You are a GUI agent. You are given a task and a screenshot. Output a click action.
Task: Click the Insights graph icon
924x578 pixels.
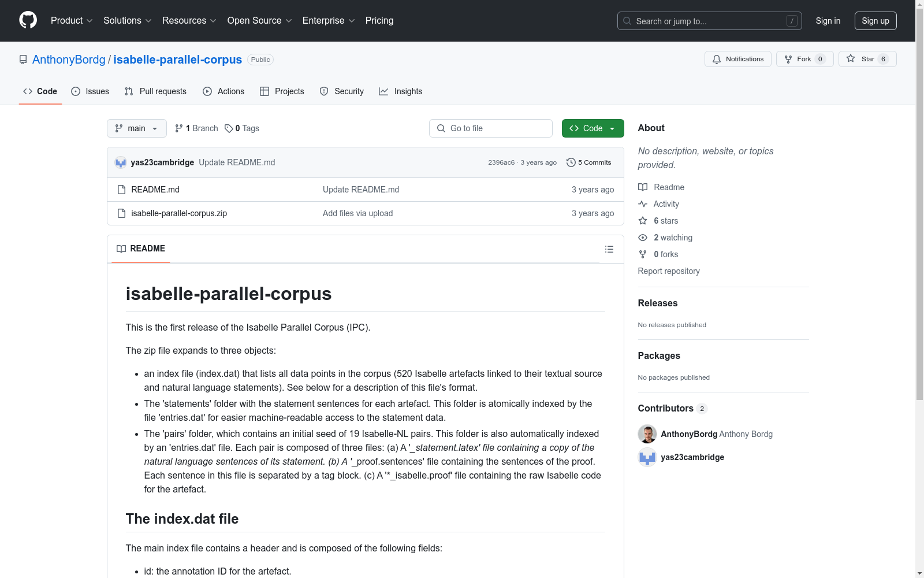pyautogui.click(x=383, y=91)
